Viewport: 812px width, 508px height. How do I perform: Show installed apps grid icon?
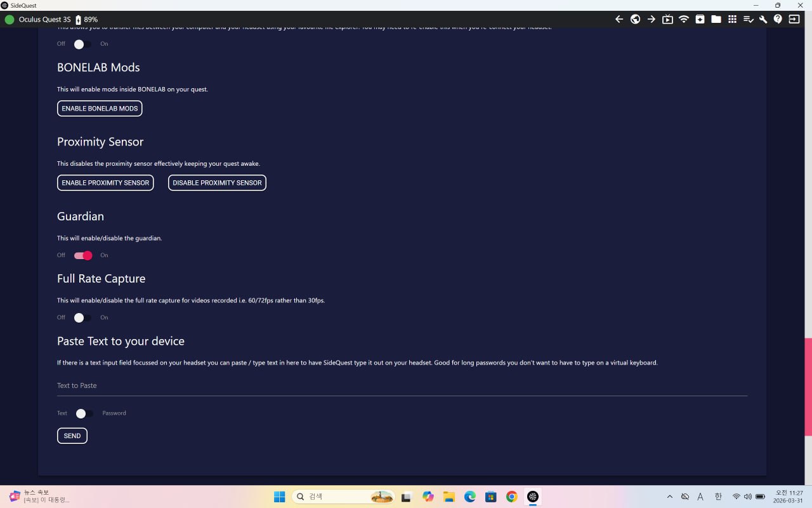[732, 20]
